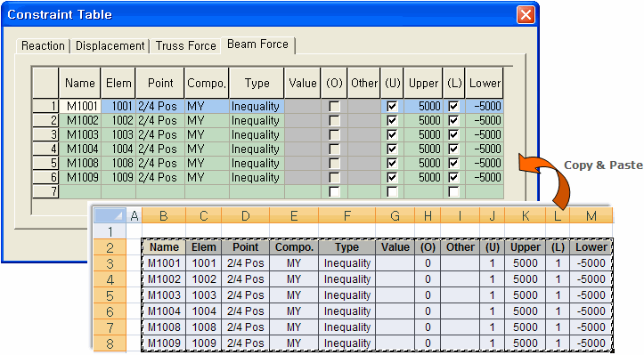Select spreadsheet row 5 header
Image resolution: width=644 pixels, height=355 pixels.
click(x=110, y=295)
